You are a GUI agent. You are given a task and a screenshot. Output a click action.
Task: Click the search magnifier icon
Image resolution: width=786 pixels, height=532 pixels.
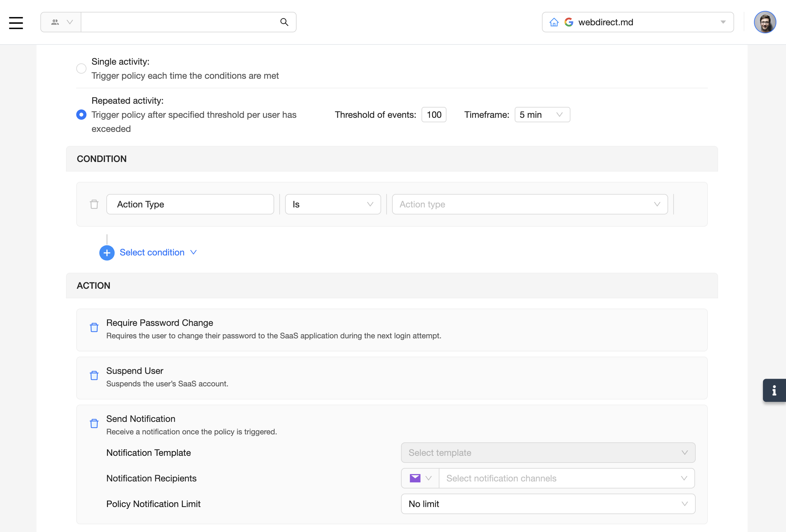click(x=284, y=22)
